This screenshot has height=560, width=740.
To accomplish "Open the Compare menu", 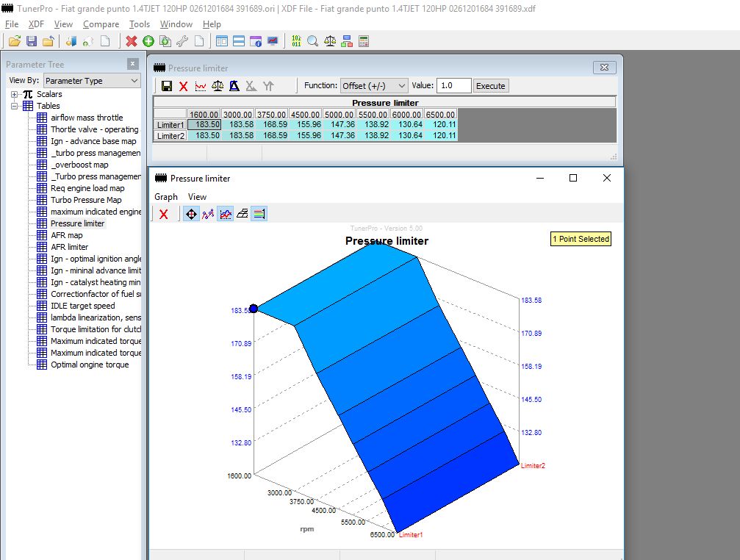I will coord(101,24).
